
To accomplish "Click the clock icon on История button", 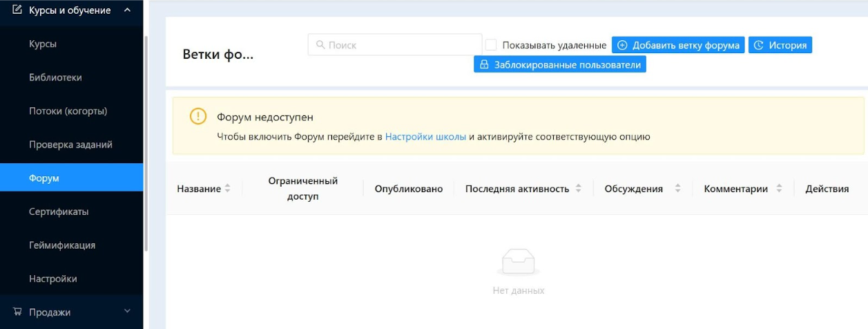I will (x=759, y=46).
